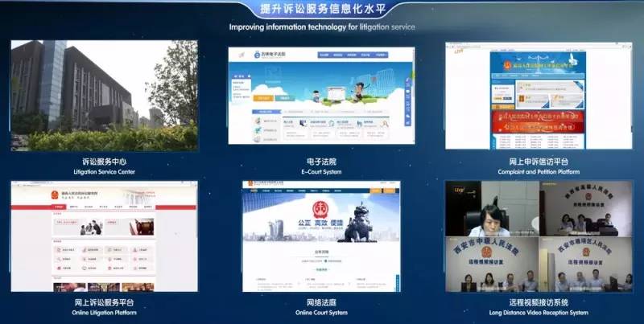644x324 pixels.
Task: Click the 'Complaint and Petition Platform' caption
Action: click(535, 171)
